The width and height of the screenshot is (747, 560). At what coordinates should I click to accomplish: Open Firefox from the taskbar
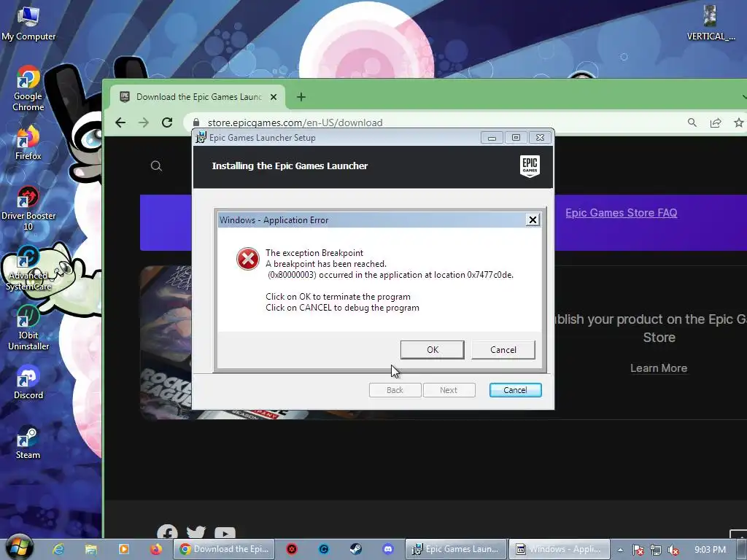tap(156, 549)
